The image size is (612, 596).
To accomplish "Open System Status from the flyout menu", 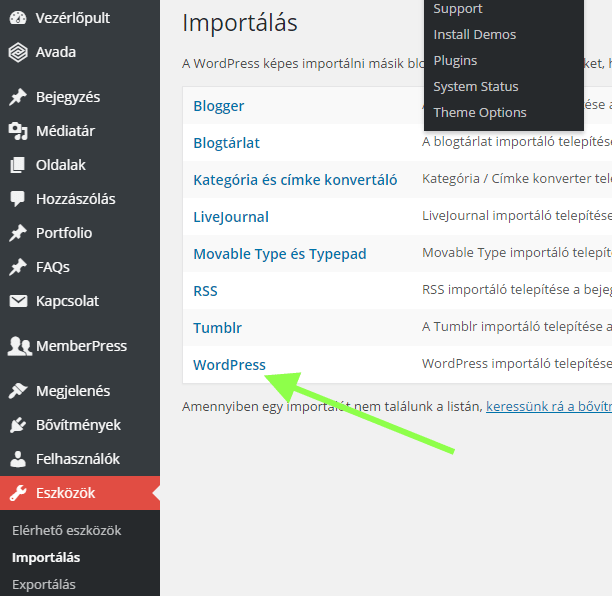I will tap(475, 86).
